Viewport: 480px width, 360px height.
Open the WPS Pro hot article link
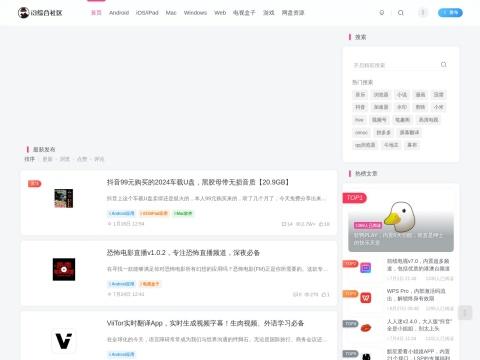pos(416,295)
